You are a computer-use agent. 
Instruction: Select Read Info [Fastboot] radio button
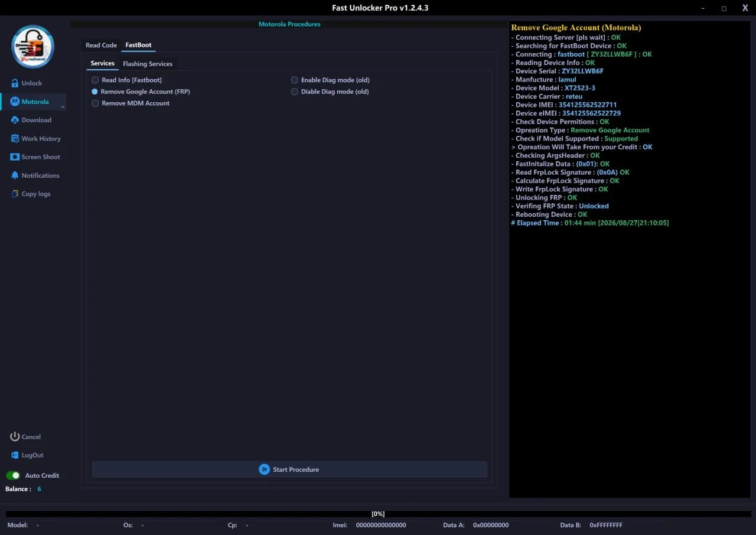[95, 80]
